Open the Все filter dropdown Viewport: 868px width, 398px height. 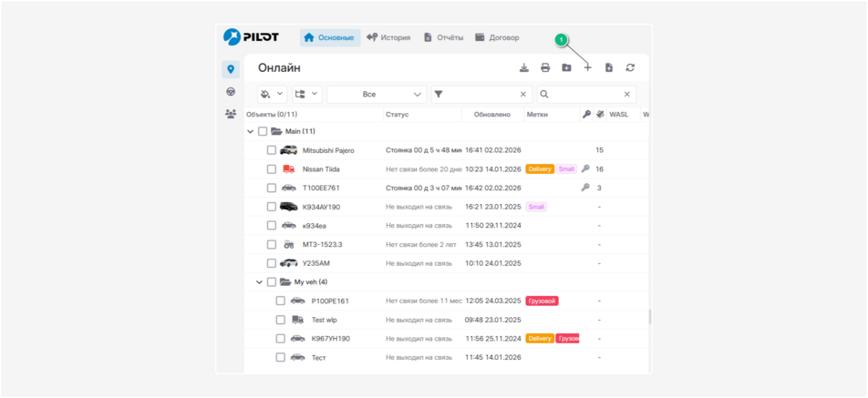377,94
